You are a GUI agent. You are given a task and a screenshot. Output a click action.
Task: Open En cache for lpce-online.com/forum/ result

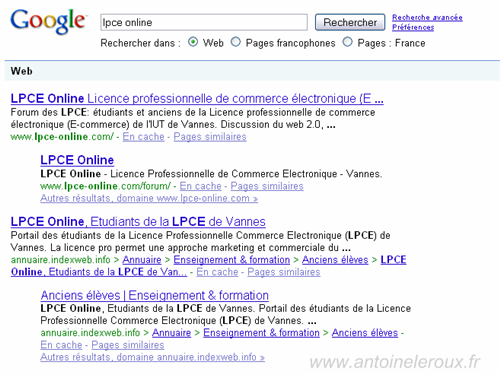(x=200, y=186)
